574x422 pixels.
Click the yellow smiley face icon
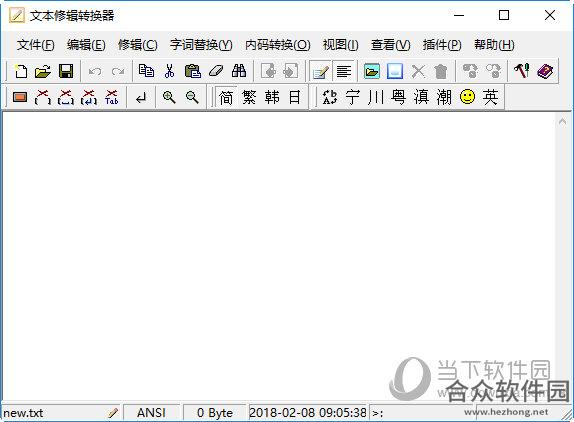point(467,97)
